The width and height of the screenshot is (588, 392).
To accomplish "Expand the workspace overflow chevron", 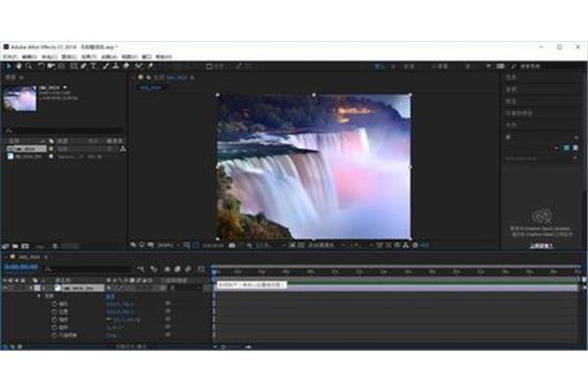I will (488, 67).
